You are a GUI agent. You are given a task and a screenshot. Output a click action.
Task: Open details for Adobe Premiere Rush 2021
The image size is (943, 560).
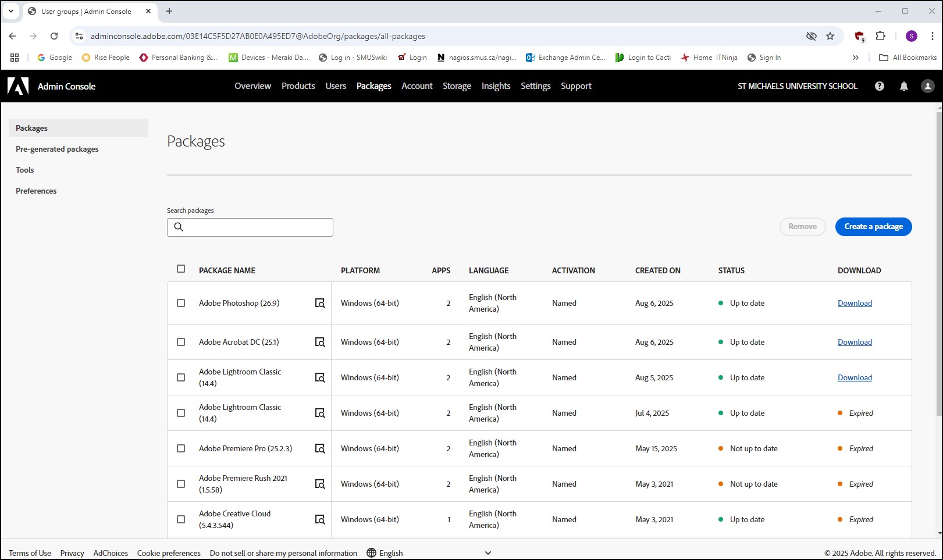(x=320, y=484)
